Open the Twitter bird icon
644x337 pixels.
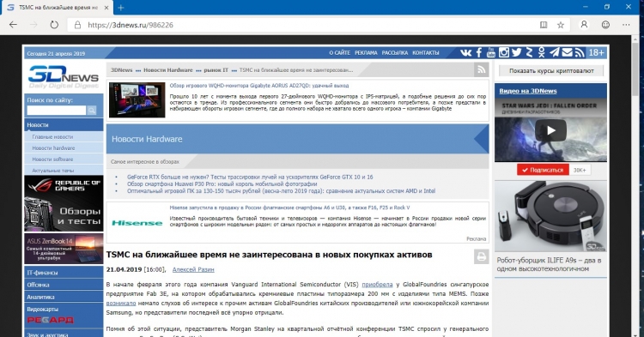coord(517,52)
